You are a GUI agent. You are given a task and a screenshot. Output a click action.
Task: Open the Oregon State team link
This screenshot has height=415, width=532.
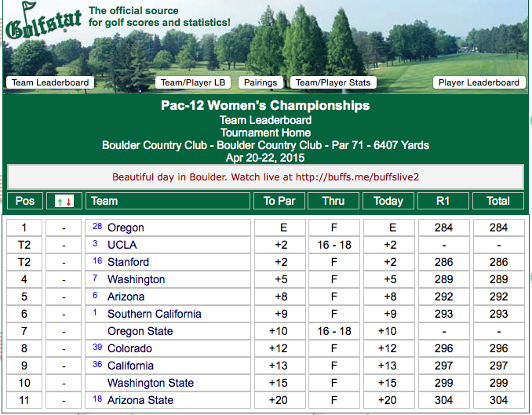click(140, 331)
